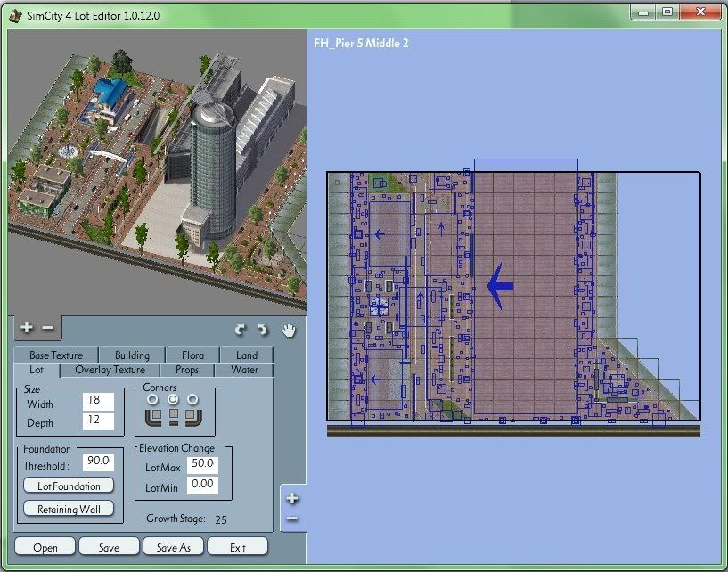
Task: Switch to the Land tab
Action: [x=247, y=355]
